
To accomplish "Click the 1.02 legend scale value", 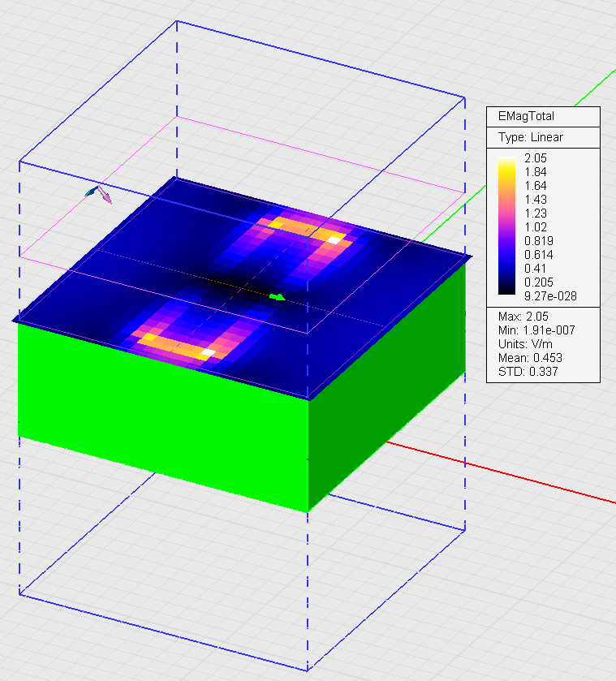I will pyautogui.click(x=536, y=227).
